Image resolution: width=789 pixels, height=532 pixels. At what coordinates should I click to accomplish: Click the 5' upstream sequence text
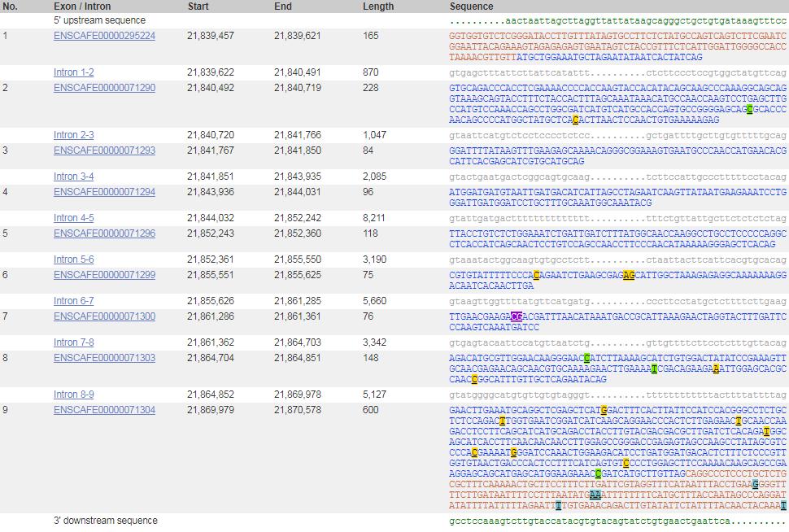pyautogui.click(x=617, y=21)
